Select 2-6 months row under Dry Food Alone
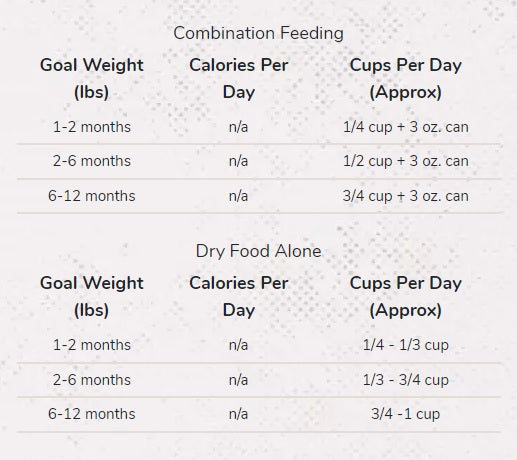This screenshot has height=460, width=517. (x=259, y=380)
